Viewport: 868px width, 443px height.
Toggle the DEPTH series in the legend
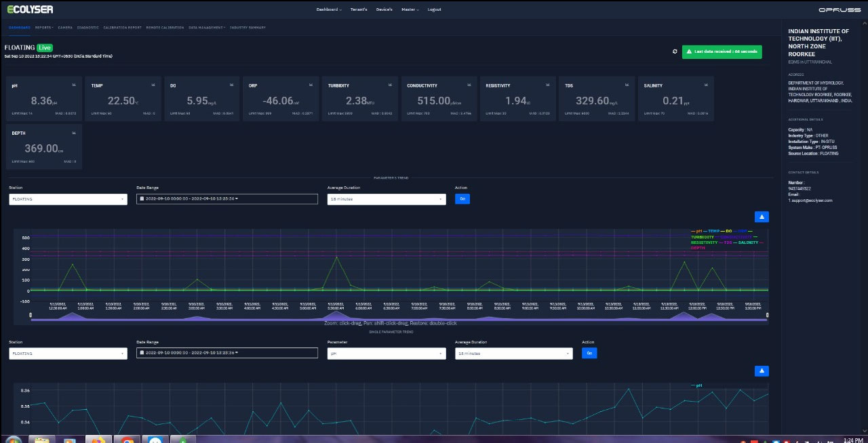[698, 248]
